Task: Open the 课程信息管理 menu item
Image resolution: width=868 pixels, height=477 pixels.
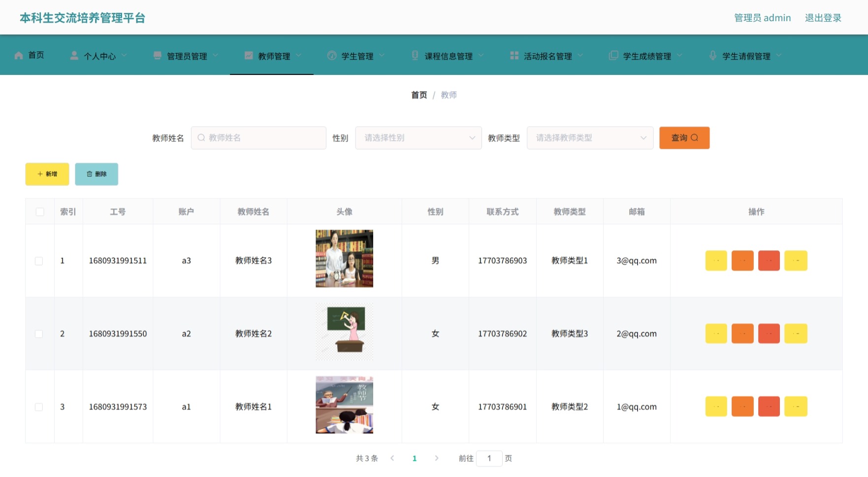Action: [448, 55]
